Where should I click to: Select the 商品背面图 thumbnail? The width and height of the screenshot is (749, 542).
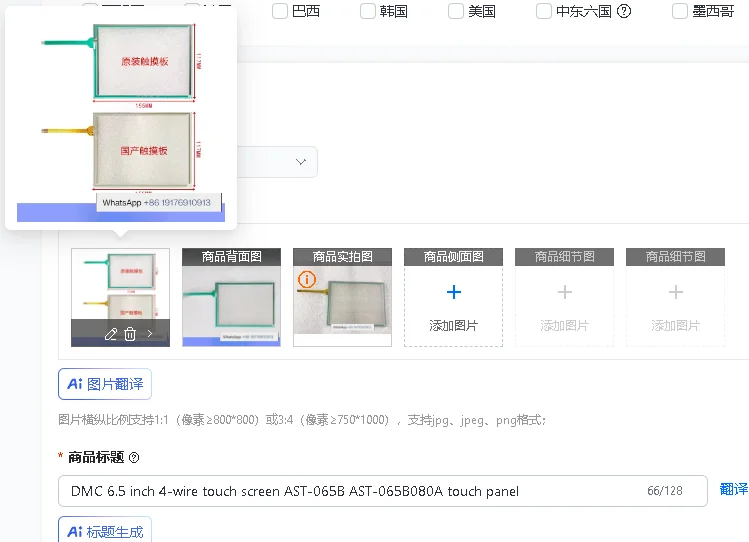coord(231,297)
